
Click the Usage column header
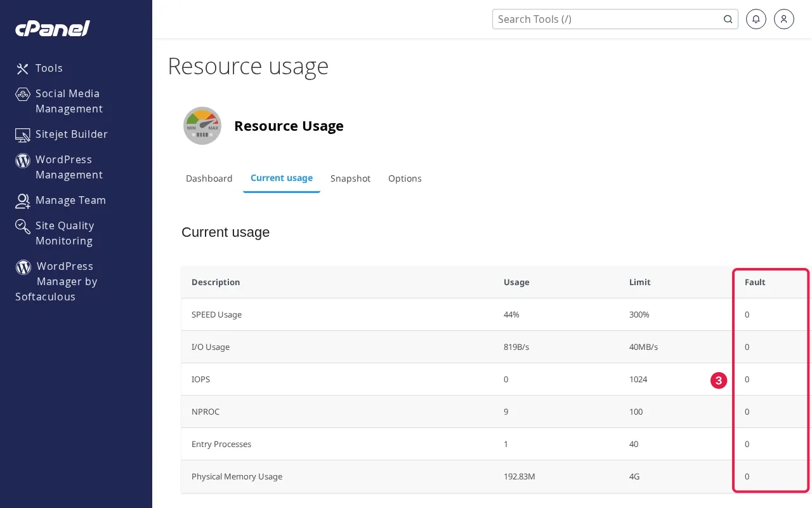[516, 282]
